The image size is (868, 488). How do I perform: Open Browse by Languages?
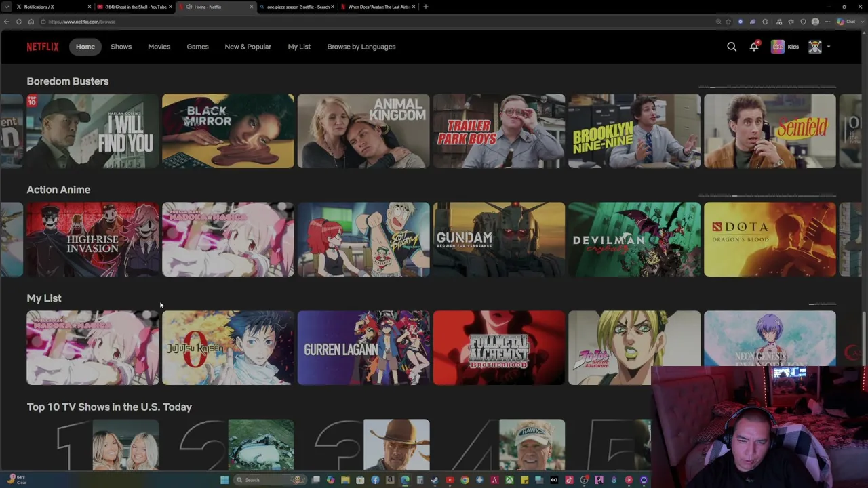pyautogui.click(x=361, y=47)
